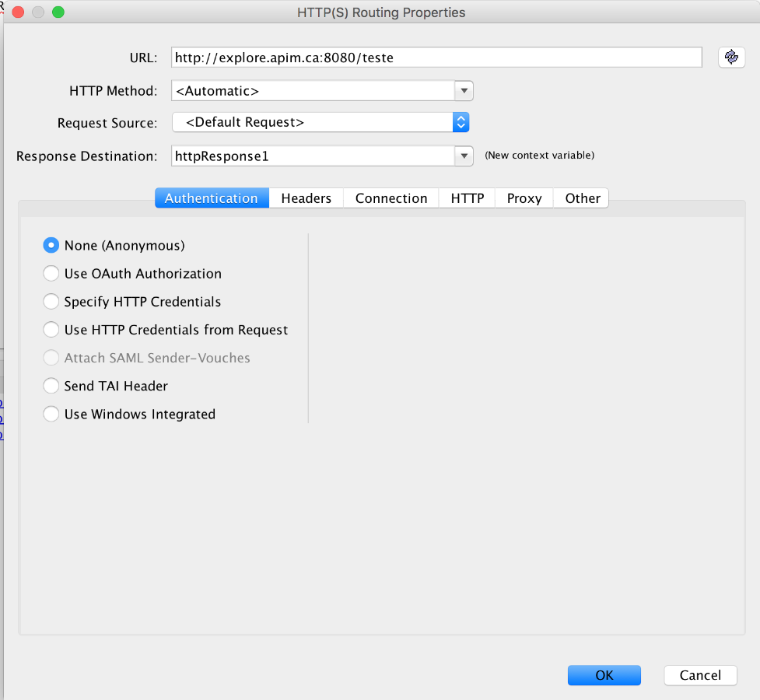
Task: Switch to the HTTP tab
Action: click(x=467, y=198)
